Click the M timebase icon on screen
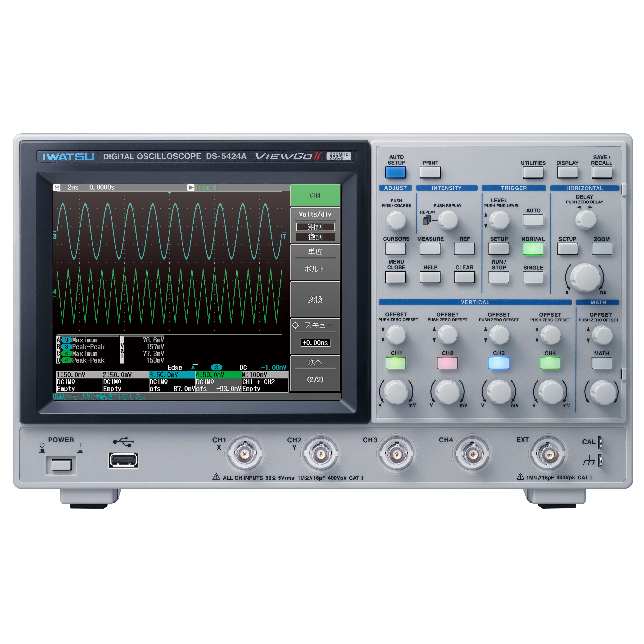644x644 pixels. click(57, 187)
